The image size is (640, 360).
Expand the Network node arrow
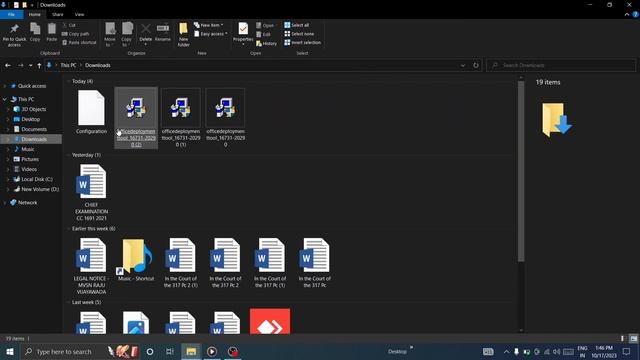[x=4, y=202]
